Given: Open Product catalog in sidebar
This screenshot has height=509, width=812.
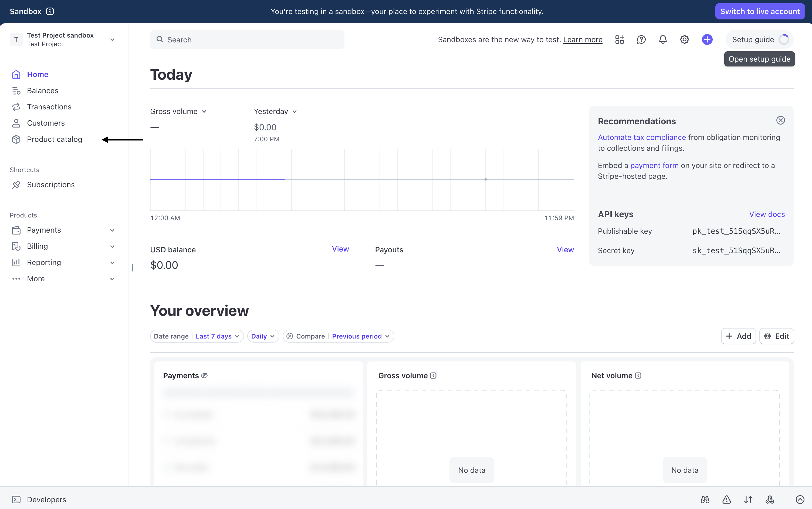Looking at the screenshot, I should tap(54, 139).
